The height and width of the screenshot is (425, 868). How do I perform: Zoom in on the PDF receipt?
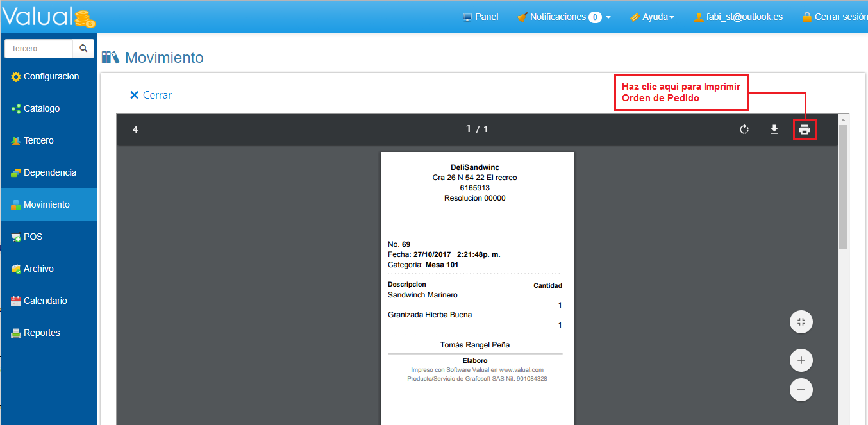[801, 360]
